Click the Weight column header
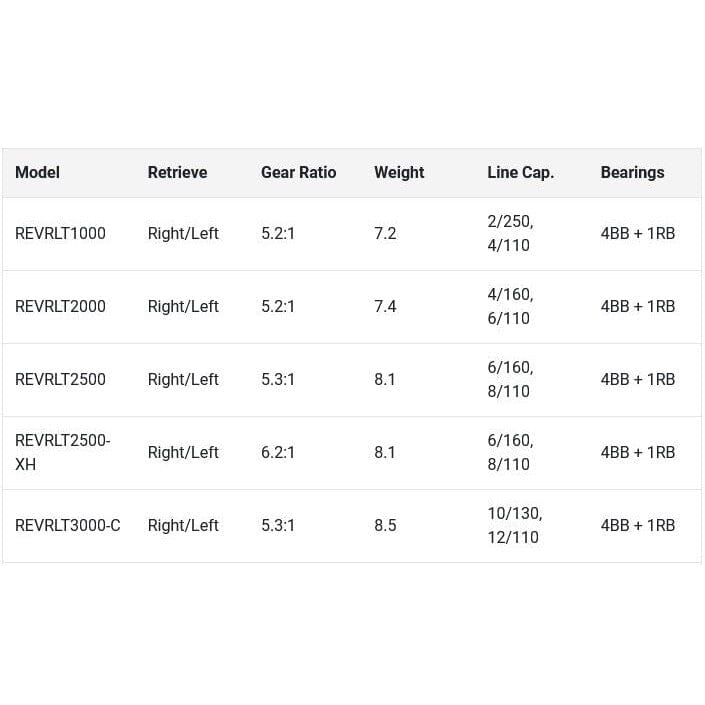The width and height of the screenshot is (705, 705). click(x=399, y=172)
